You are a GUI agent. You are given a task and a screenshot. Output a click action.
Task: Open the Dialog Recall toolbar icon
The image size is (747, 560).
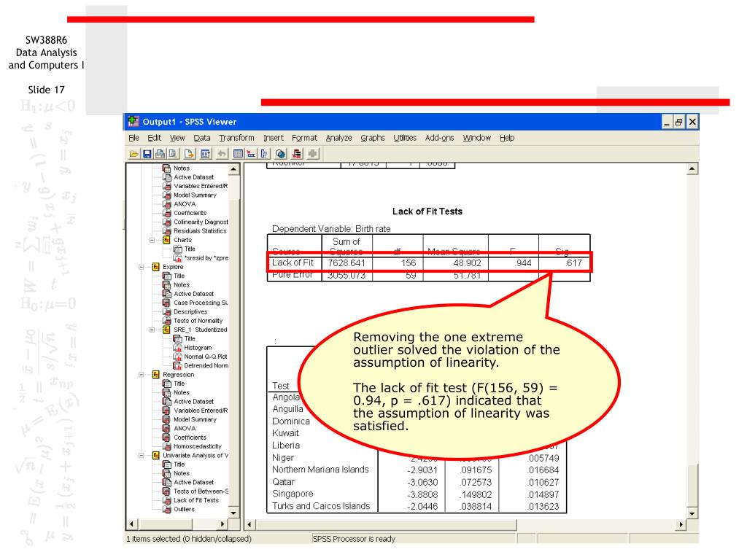coord(205,154)
